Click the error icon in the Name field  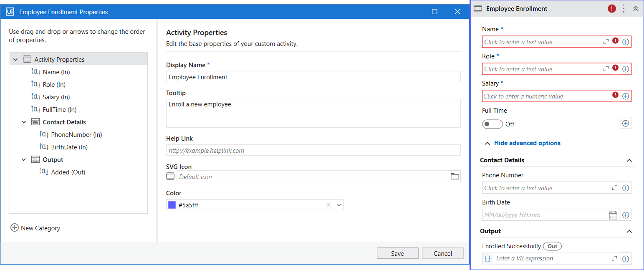point(615,41)
